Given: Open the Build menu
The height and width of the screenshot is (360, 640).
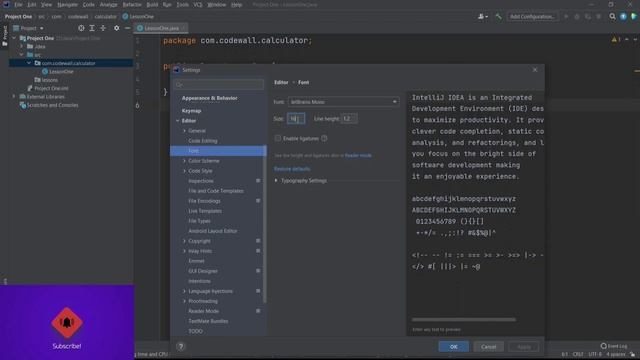Looking at the screenshot, I should point(152,4).
